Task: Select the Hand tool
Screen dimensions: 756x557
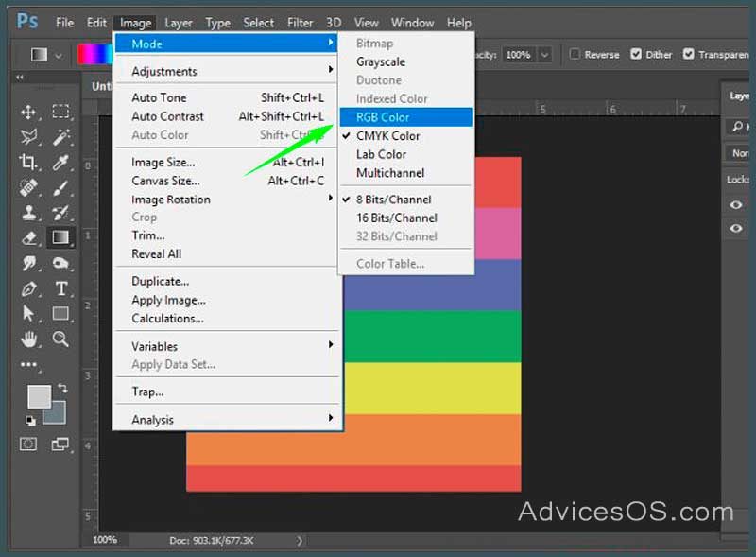Action: (x=28, y=339)
